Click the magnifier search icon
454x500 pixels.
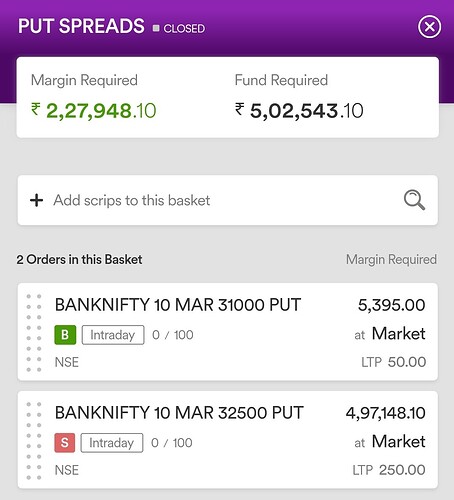point(414,200)
